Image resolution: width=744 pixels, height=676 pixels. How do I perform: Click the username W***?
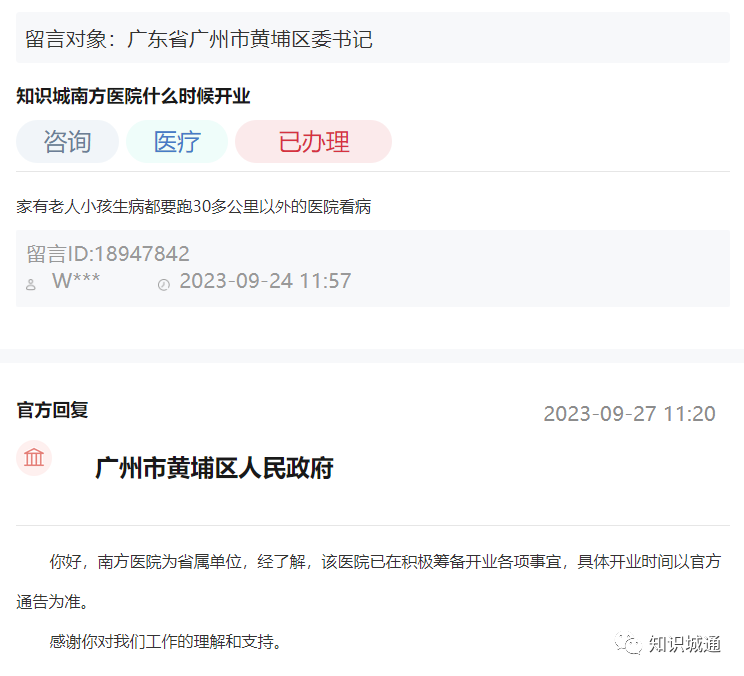pos(76,280)
